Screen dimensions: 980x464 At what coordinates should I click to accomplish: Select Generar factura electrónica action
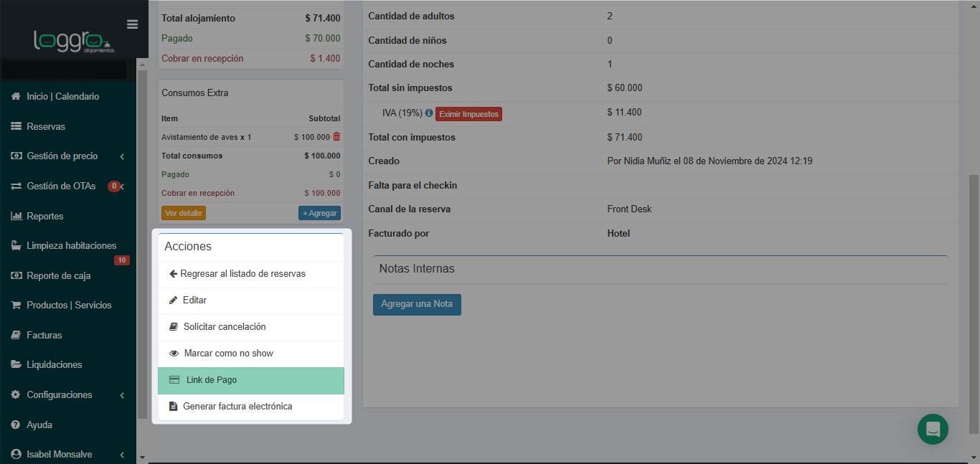coord(237,407)
